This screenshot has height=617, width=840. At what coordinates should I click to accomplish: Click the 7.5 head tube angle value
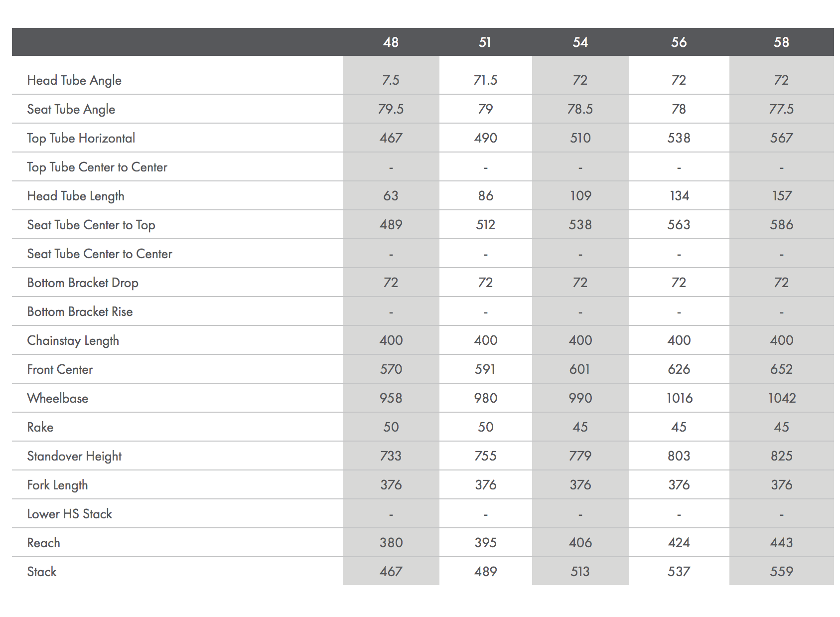pyautogui.click(x=391, y=80)
